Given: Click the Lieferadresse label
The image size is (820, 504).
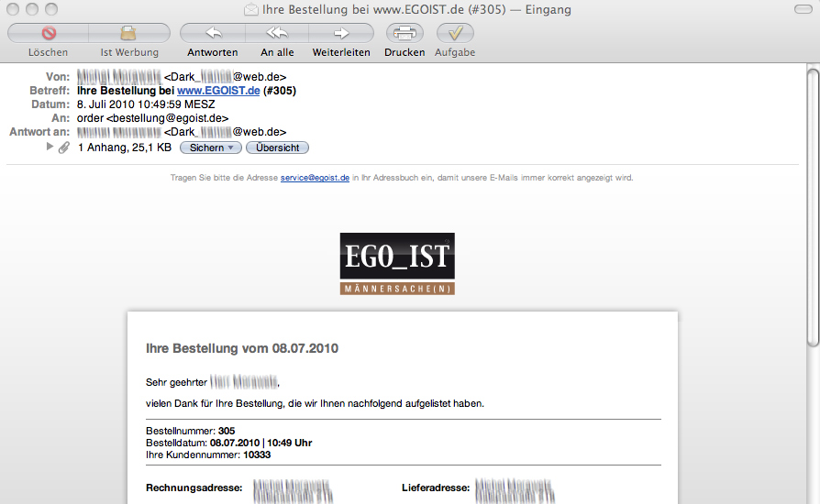Looking at the screenshot, I should (x=436, y=488).
